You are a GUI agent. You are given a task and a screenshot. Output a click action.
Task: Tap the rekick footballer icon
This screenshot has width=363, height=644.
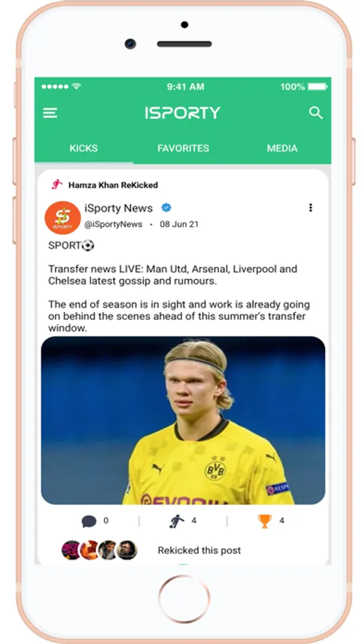point(177,521)
